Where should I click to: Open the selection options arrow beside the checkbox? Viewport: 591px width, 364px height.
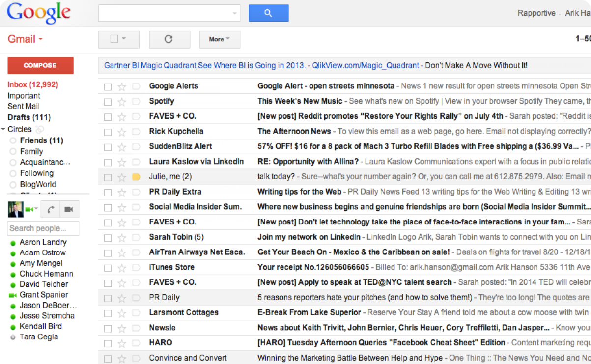(124, 39)
